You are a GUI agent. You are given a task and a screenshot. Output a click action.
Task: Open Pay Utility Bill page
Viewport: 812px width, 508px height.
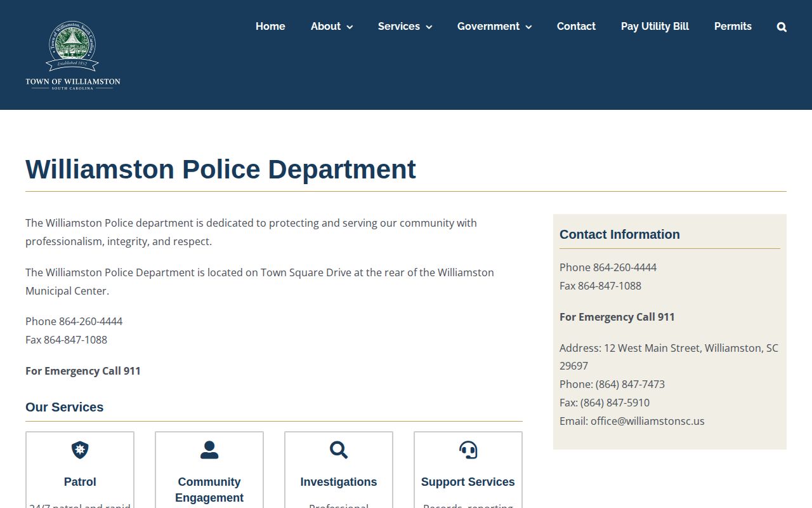pos(655,26)
